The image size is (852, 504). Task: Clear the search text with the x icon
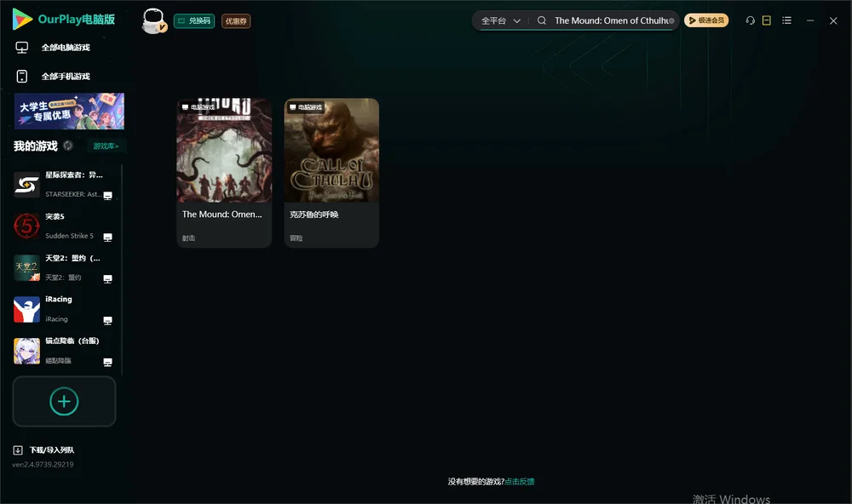click(x=671, y=20)
